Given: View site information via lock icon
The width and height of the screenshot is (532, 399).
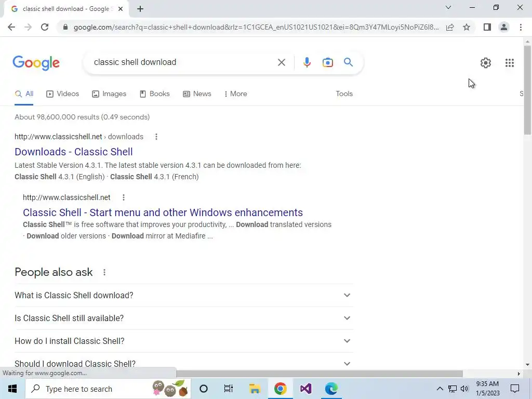Looking at the screenshot, I should pyautogui.click(x=65, y=27).
